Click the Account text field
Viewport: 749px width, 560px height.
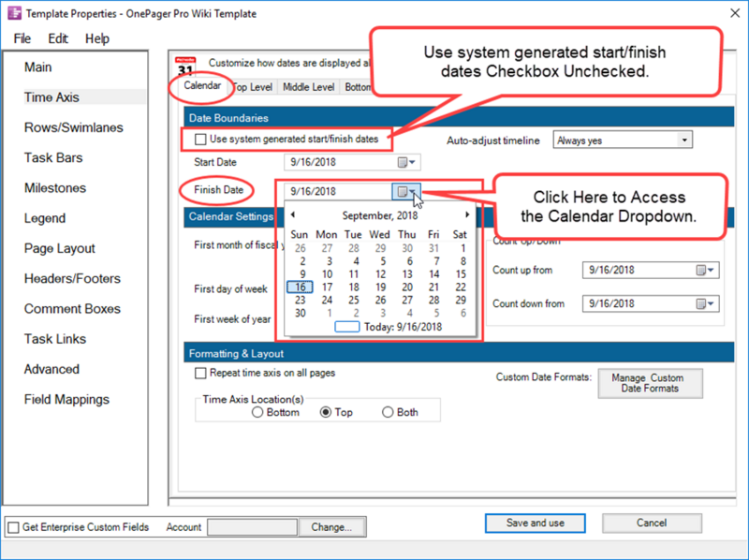tap(253, 527)
